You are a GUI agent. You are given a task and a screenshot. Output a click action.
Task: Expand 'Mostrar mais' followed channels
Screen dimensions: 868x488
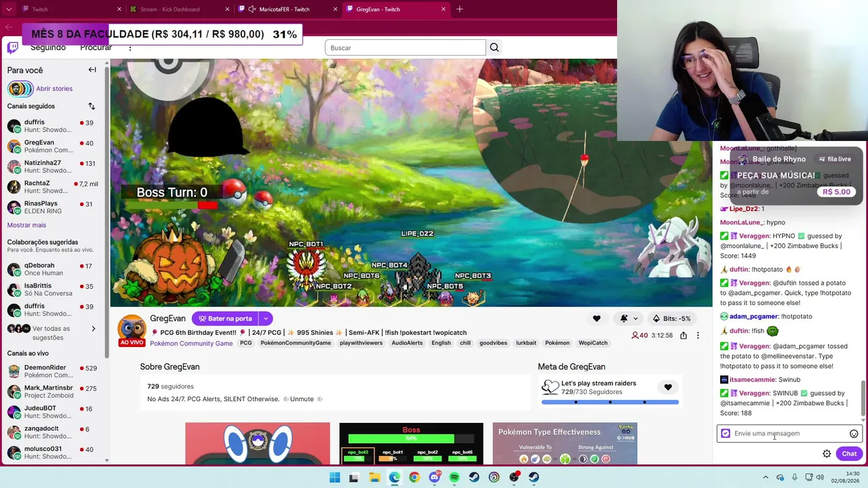click(26, 225)
